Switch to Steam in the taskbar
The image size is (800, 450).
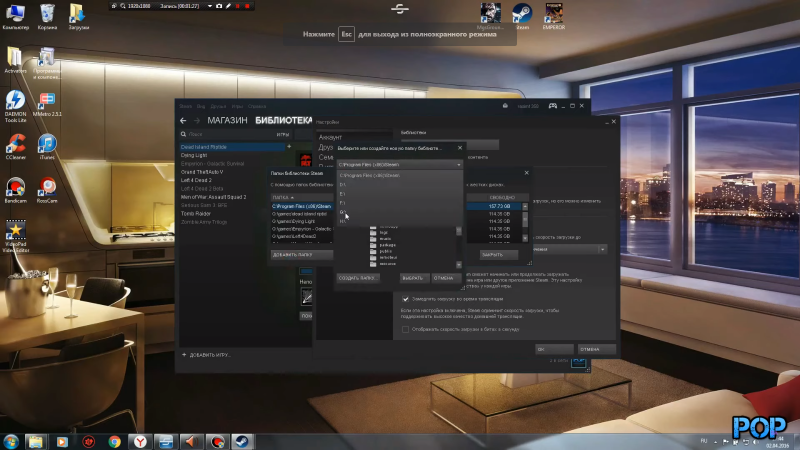(242, 441)
